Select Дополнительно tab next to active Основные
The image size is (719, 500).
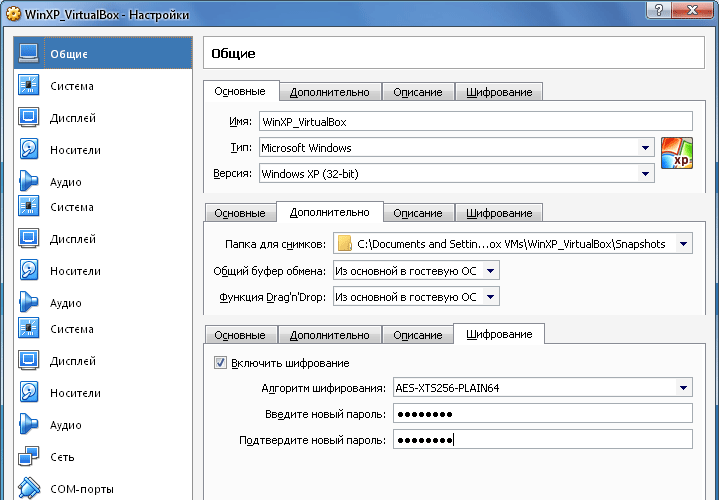[330, 92]
